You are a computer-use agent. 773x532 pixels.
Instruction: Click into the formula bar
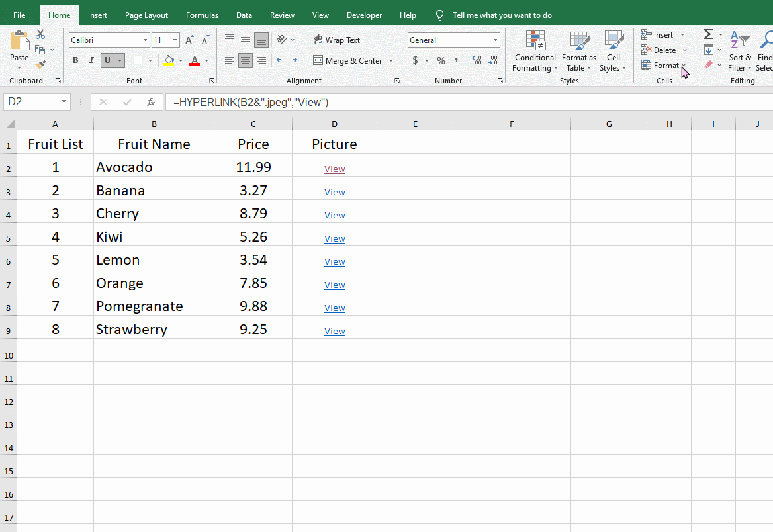pyautogui.click(x=469, y=102)
